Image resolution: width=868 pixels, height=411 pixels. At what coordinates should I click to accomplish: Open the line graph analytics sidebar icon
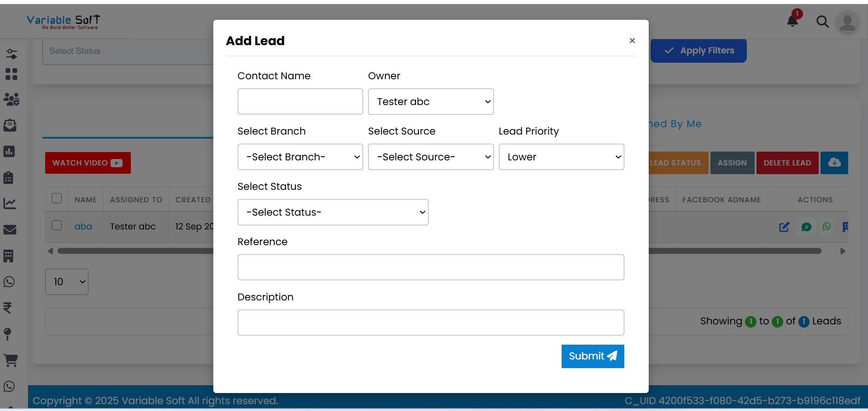coord(10,203)
